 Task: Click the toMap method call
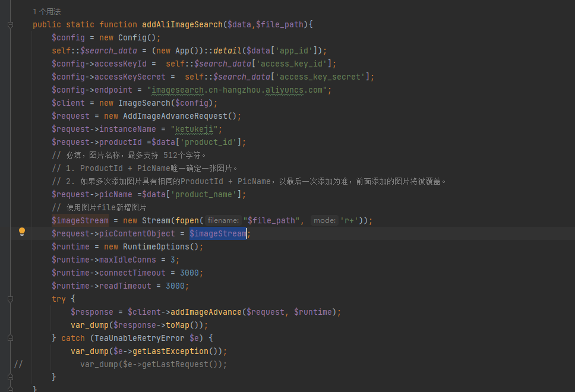(178, 325)
